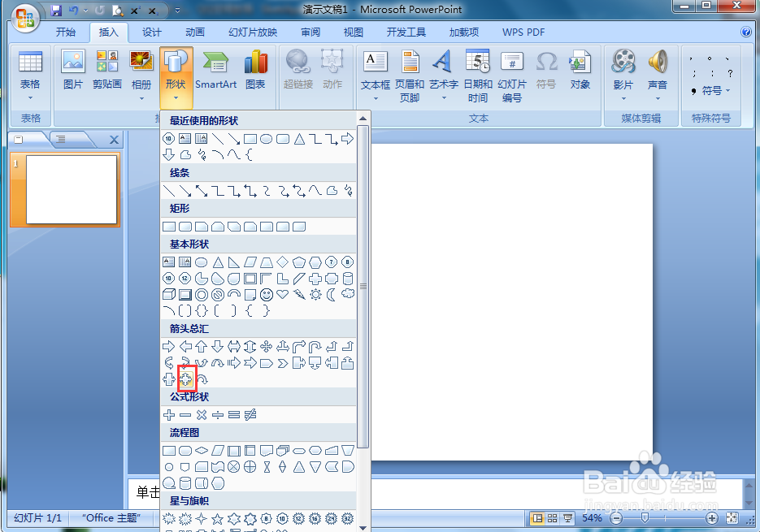This screenshot has width=760, height=532.
Task: Go to the 幻灯片放映 tab
Action: pyautogui.click(x=253, y=32)
